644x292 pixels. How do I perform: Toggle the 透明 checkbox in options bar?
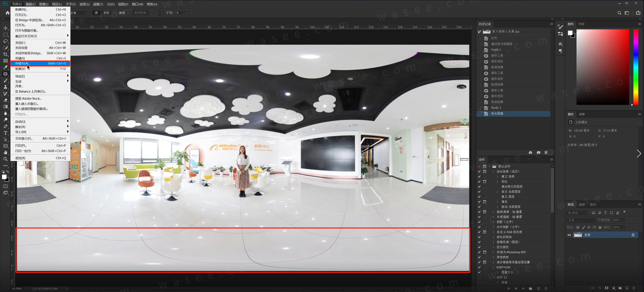116,13
